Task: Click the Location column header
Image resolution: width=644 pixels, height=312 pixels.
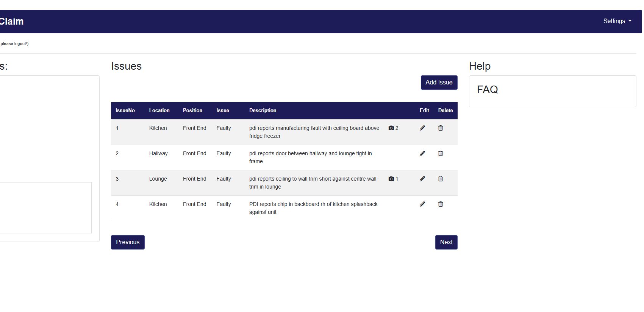Action: 159,111
